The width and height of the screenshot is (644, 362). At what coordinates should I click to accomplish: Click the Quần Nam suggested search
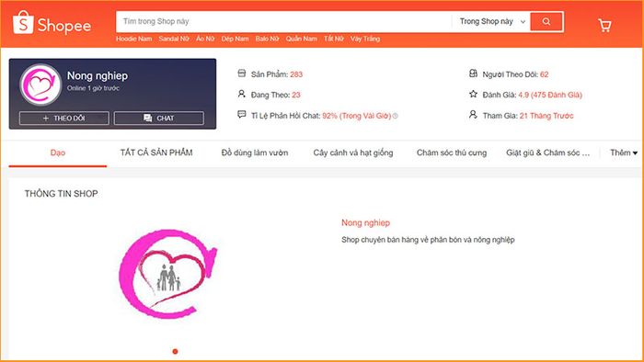pos(302,39)
